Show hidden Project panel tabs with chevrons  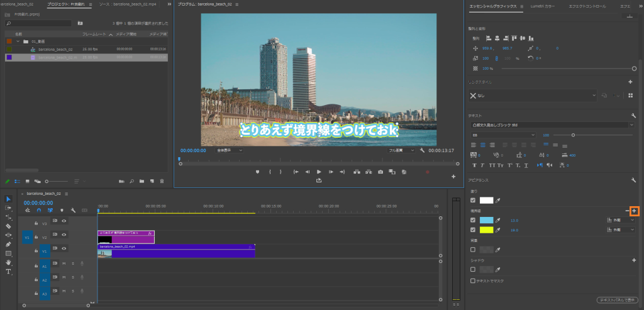169,4
